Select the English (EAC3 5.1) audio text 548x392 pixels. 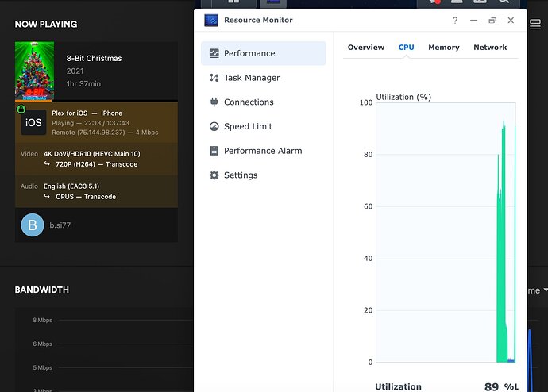(71, 186)
